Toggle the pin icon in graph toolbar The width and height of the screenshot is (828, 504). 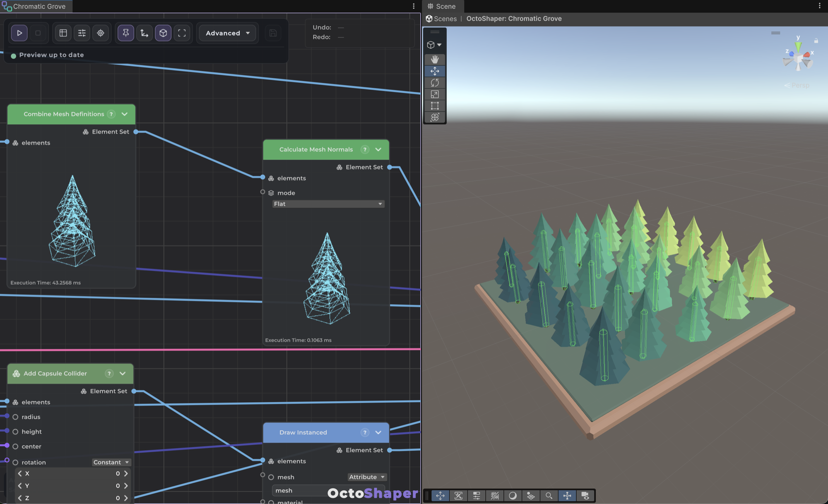[126, 33]
